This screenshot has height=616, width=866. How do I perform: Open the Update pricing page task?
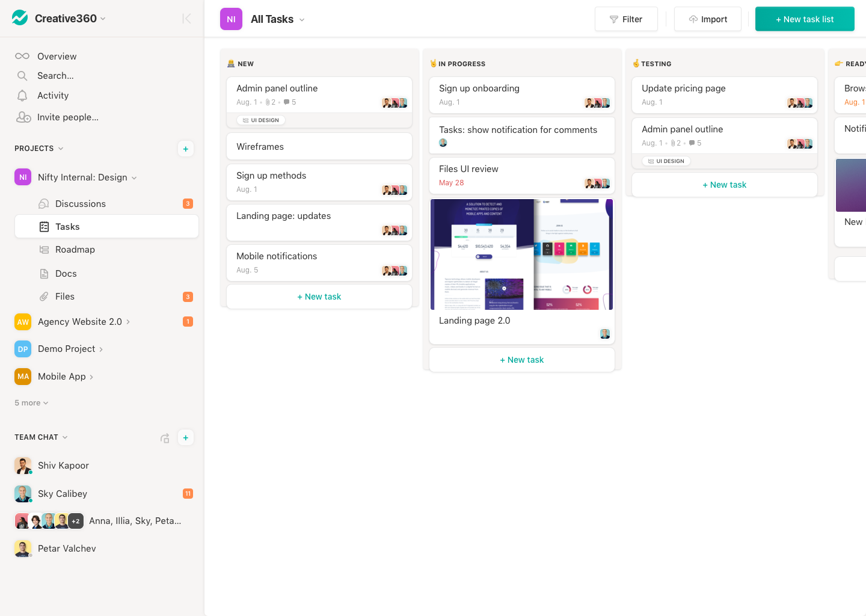click(x=725, y=95)
